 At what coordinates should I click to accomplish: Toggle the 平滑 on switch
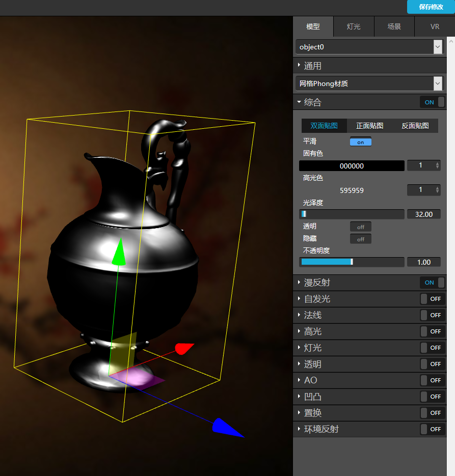pos(361,142)
